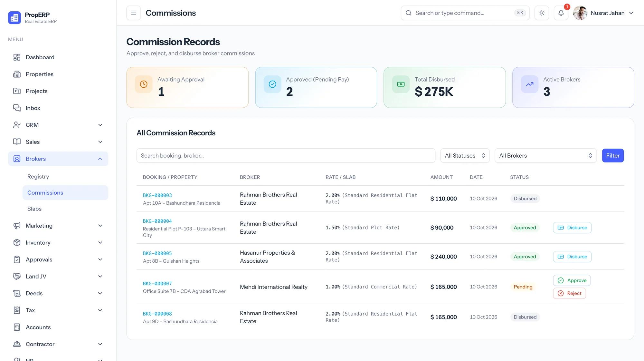
Task: Click the PropERP logo icon
Action: click(14, 18)
